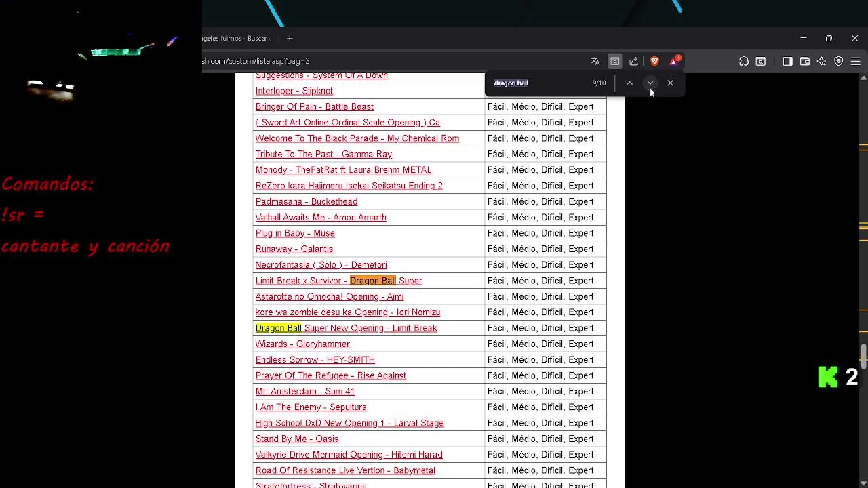The image size is (868, 488).
Task: Switch to the 'fuimos - Buscar' tab
Action: click(236, 39)
